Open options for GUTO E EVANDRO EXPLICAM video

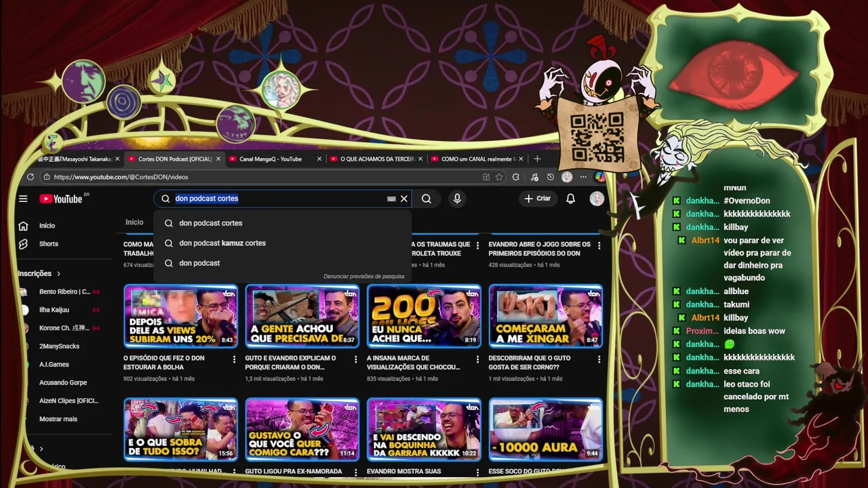point(356,359)
